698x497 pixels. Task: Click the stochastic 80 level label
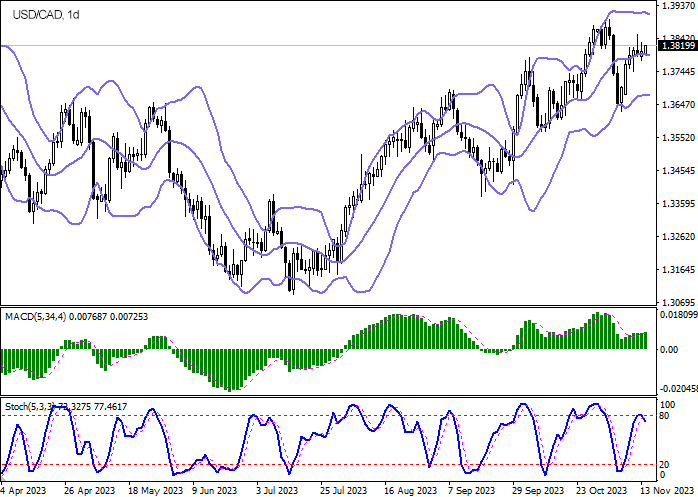[x=665, y=415]
